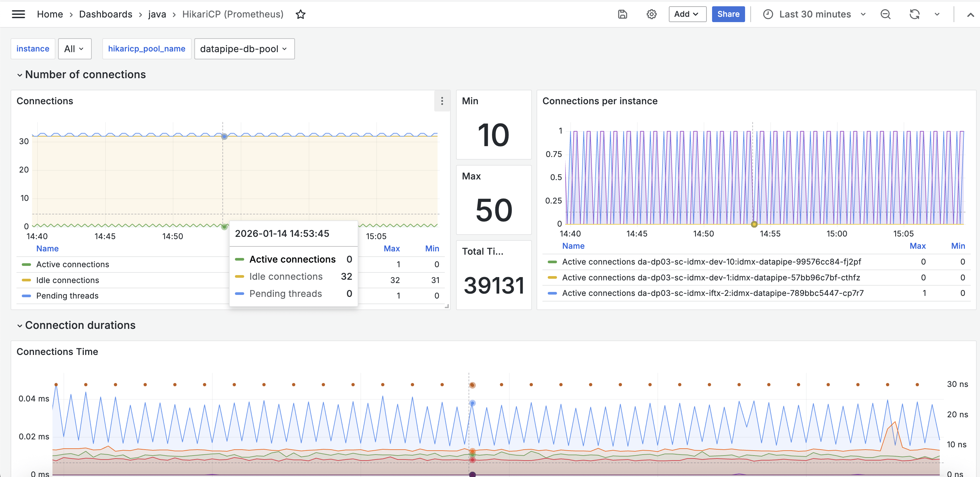Image resolution: width=980 pixels, height=477 pixels.
Task: Zoom out the time range
Action: click(886, 14)
